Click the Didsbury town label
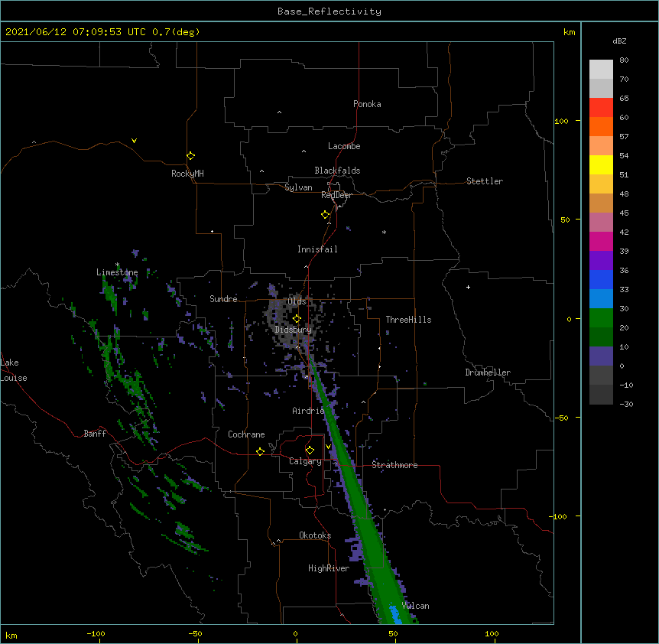The height and width of the screenshot is (644, 659). pos(294,330)
